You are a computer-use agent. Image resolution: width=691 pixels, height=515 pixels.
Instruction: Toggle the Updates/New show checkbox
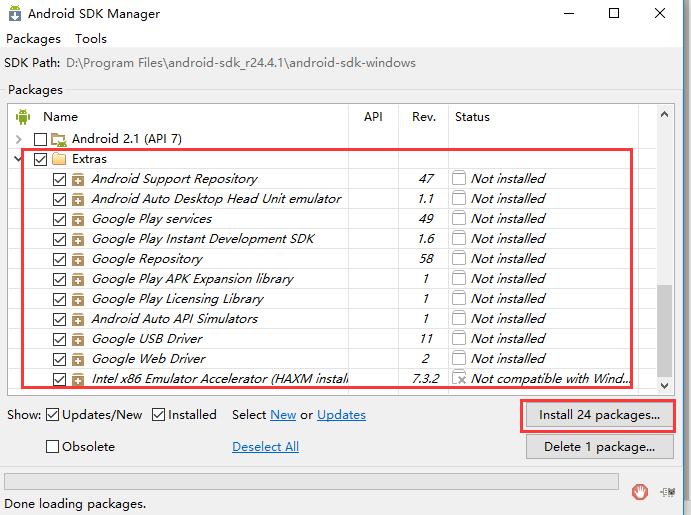(x=52, y=415)
